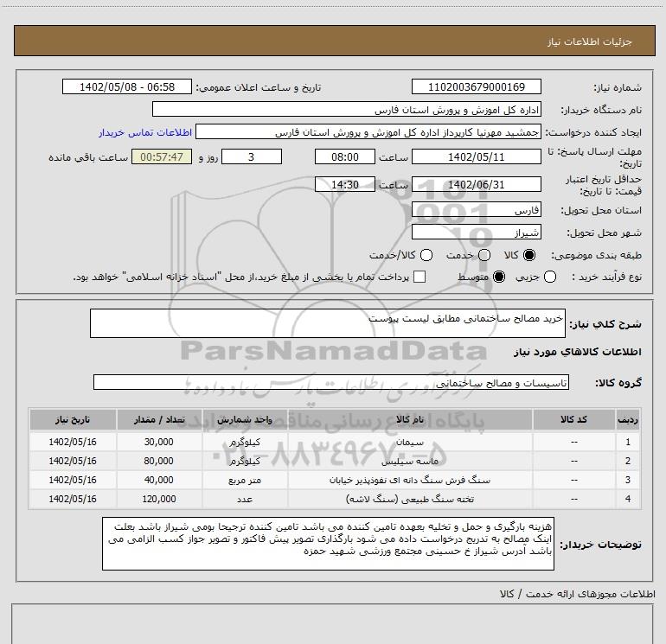The height and width of the screenshot is (644, 666).
Task: Click the countdown timer 00:57:47
Action: click(x=162, y=156)
